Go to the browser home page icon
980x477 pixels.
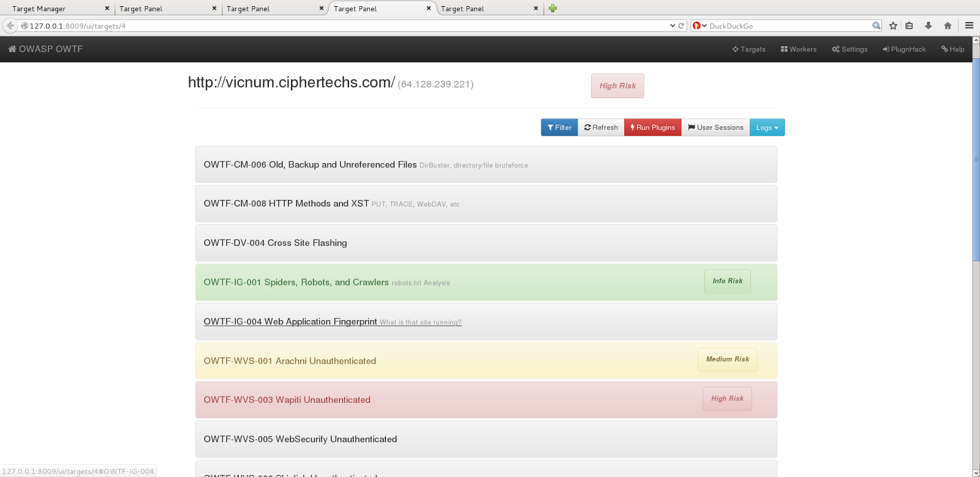click(x=948, y=26)
